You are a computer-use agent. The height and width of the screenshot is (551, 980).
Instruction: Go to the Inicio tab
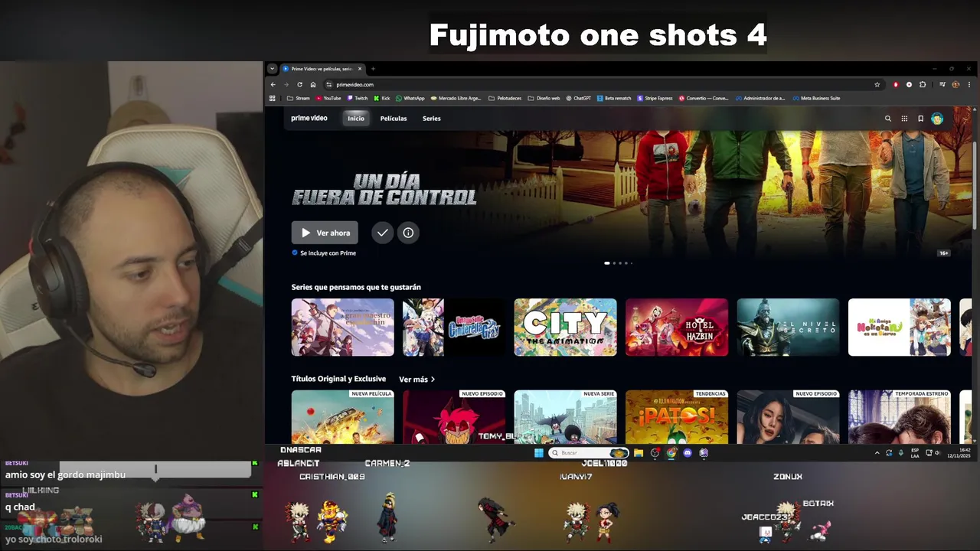tap(356, 119)
